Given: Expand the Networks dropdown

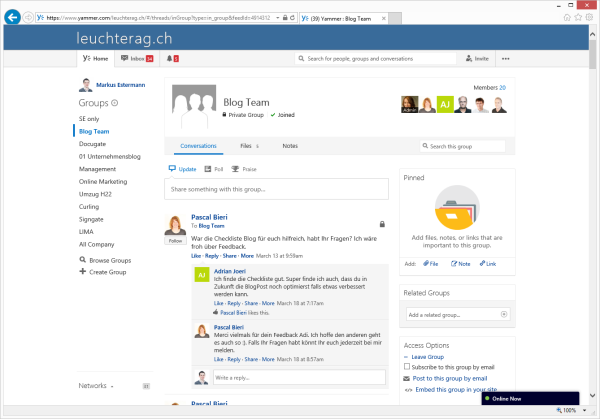Looking at the screenshot, I should 96,386.
